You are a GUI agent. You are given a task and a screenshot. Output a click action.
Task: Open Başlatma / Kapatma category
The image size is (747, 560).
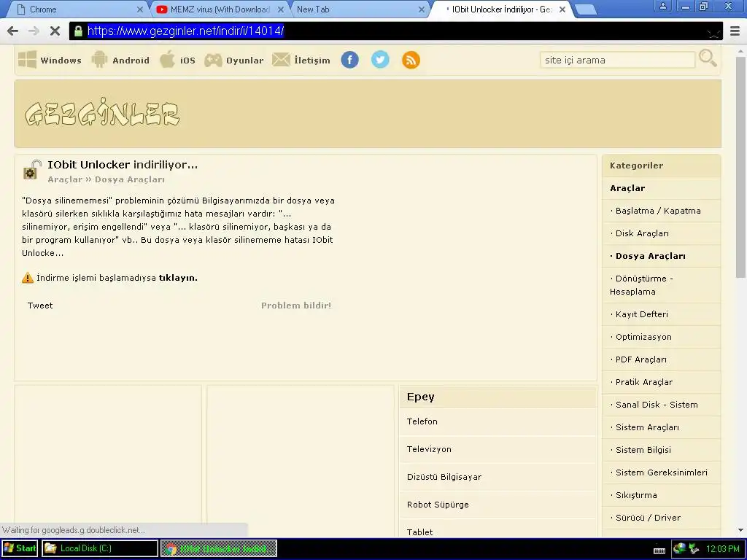click(658, 211)
